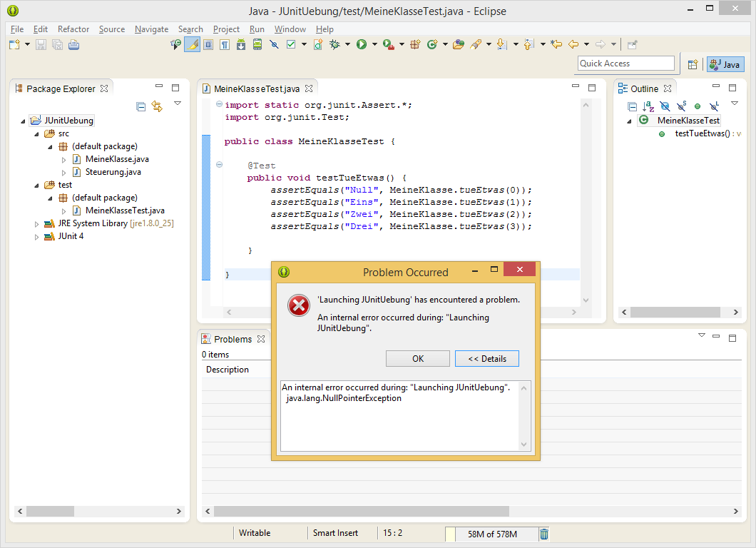Close the Package Explorer view tab

tap(104, 88)
